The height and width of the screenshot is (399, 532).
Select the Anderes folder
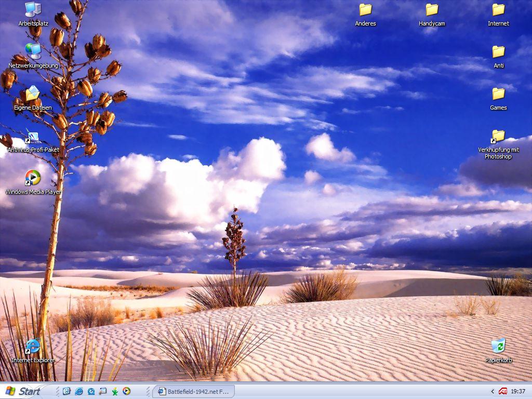point(365,14)
